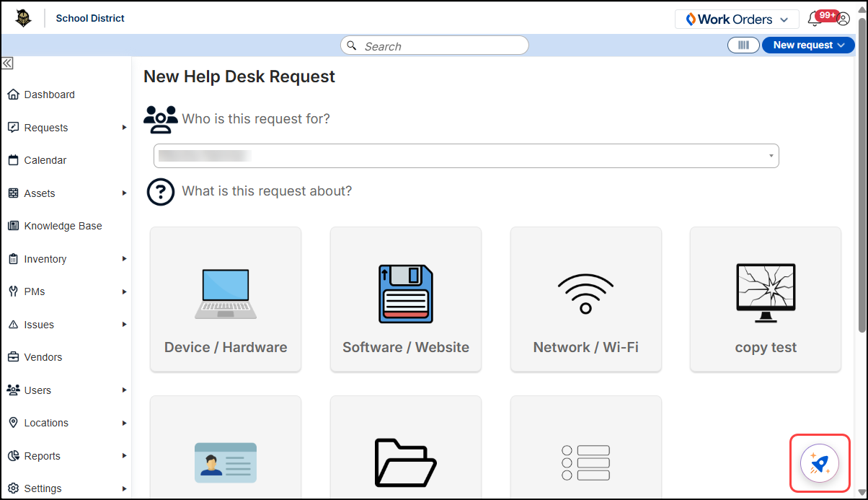Screen dimensions: 868x500
Task: Open Calendar from the sidebar
Action: (45, 160)
